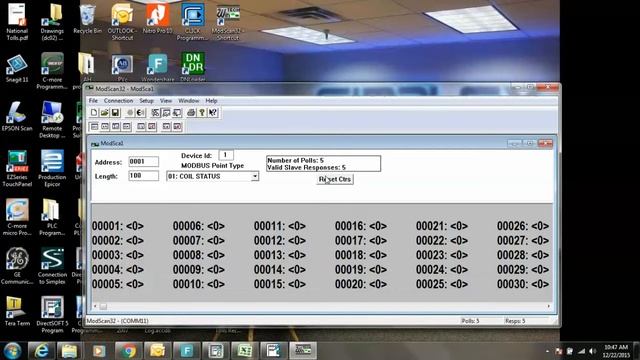Image resolution: width=640 pixels, height=360 pixels.
Task: Click Number of Polls counter text
Action: click(296, 160)
